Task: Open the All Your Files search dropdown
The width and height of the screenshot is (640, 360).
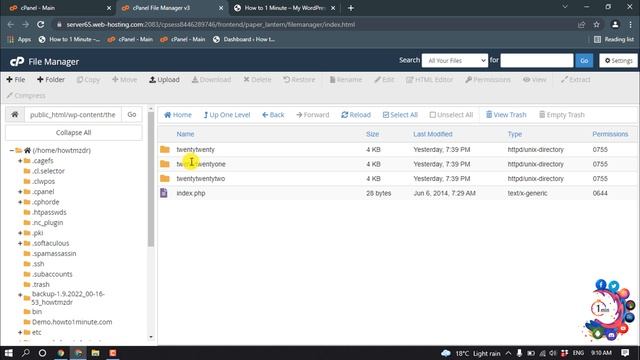Action: (455, 60)
